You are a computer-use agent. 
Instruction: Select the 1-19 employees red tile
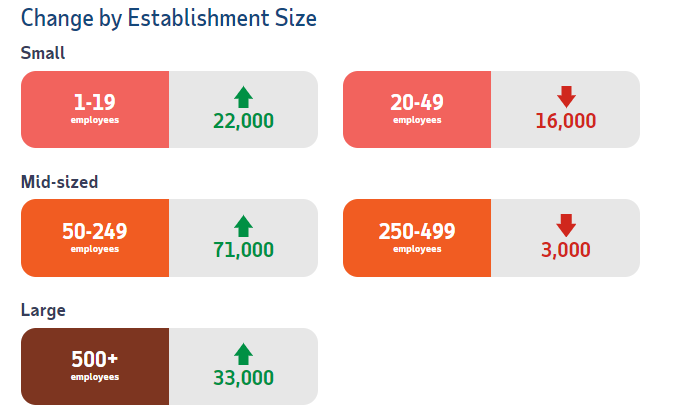[x=95, y=109]
